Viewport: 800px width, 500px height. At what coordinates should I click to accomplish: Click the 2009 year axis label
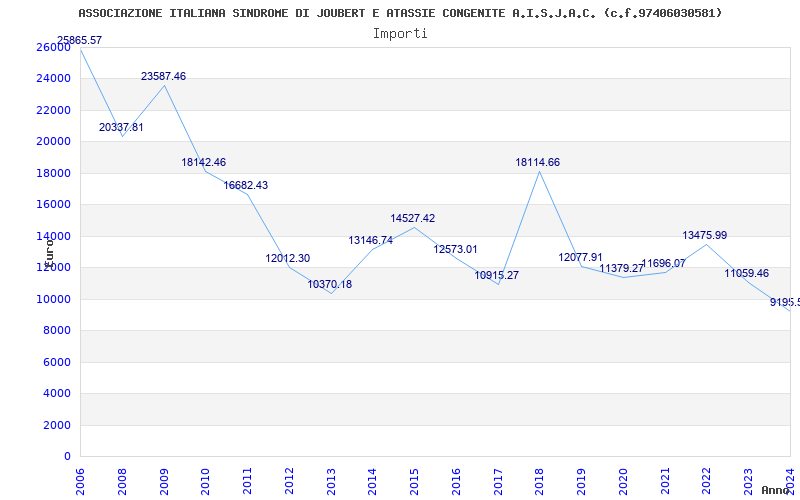(164, 482)
